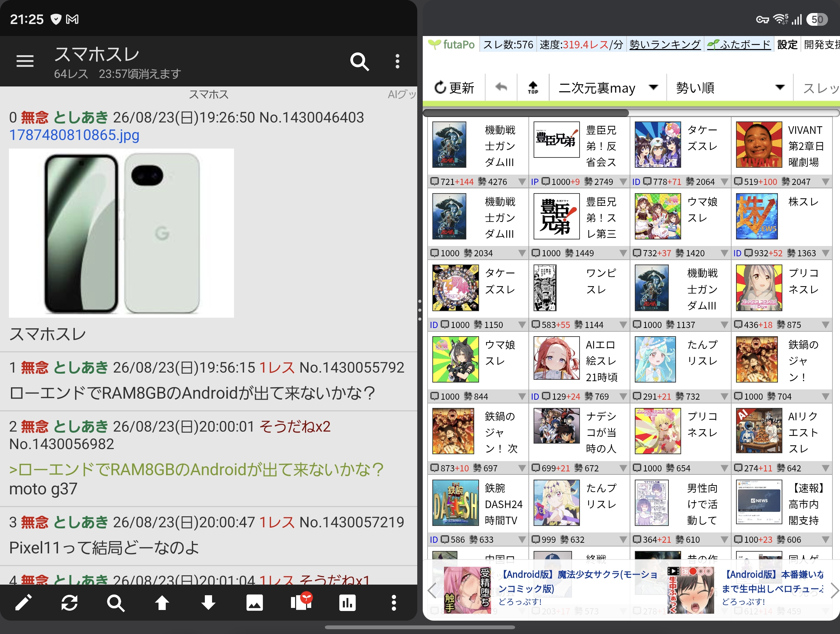Screen dimensions: 840x634
Task: Click the next arrow on the ad carousel
Action: coord(834,590)
